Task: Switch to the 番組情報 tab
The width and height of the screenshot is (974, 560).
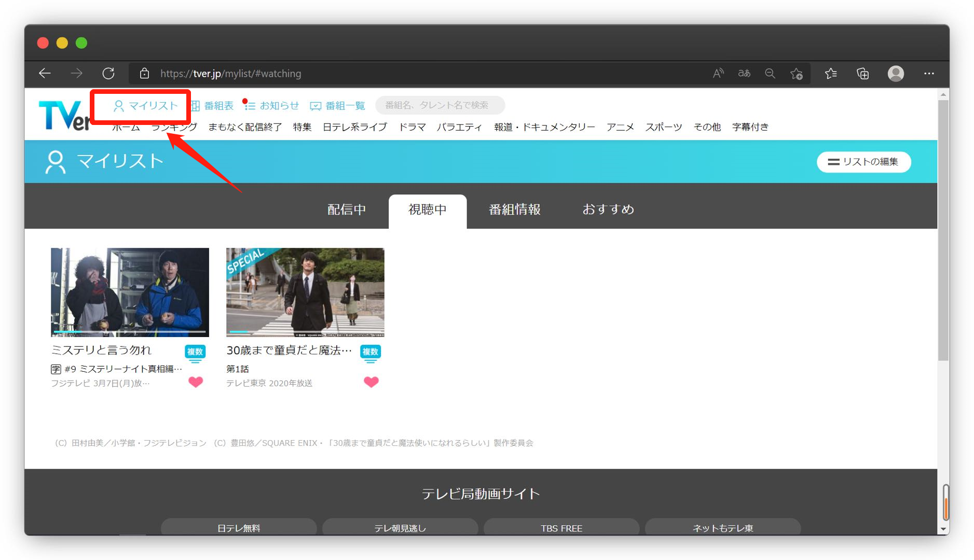Action: coord(515,210)
